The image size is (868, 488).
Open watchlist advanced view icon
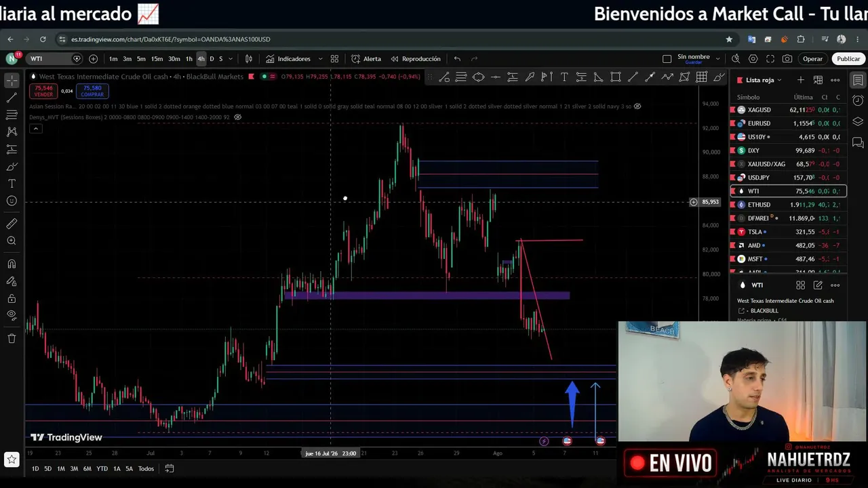point(818,80)
